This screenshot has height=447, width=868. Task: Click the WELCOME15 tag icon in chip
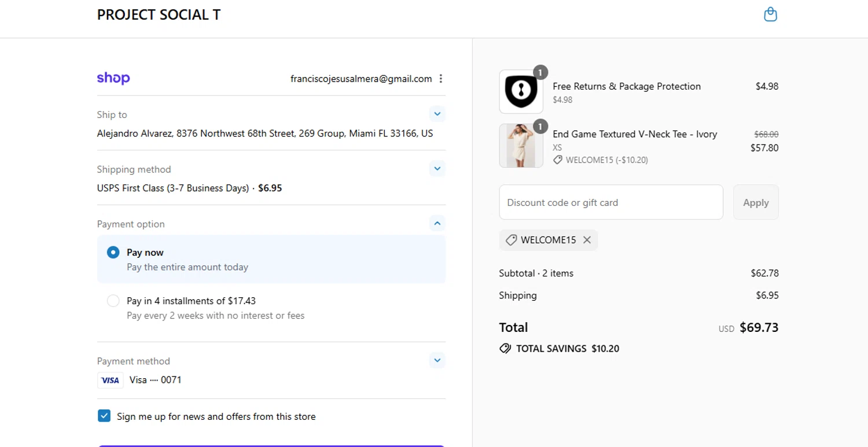point(511,240)
